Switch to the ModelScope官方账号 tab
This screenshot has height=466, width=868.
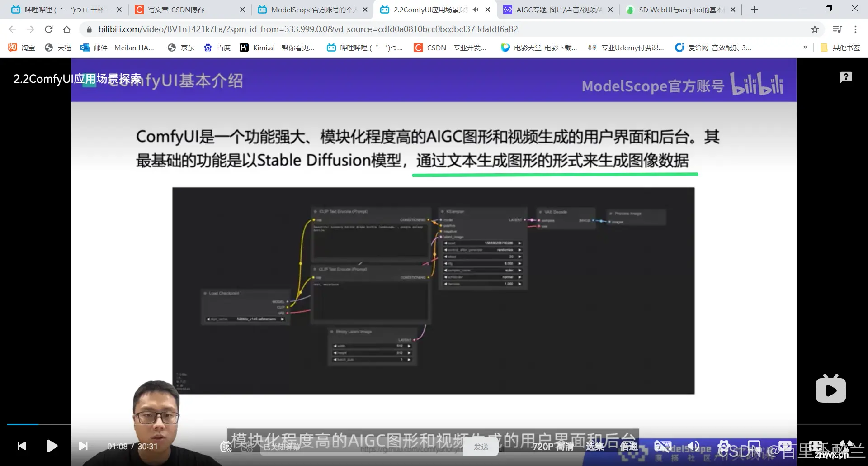point(312,10)
